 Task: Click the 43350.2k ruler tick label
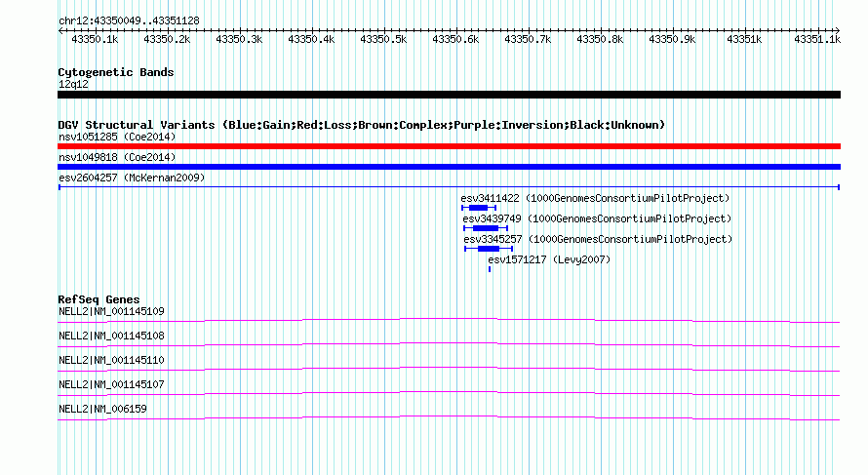pyautogui.click(x=167, y=40)
